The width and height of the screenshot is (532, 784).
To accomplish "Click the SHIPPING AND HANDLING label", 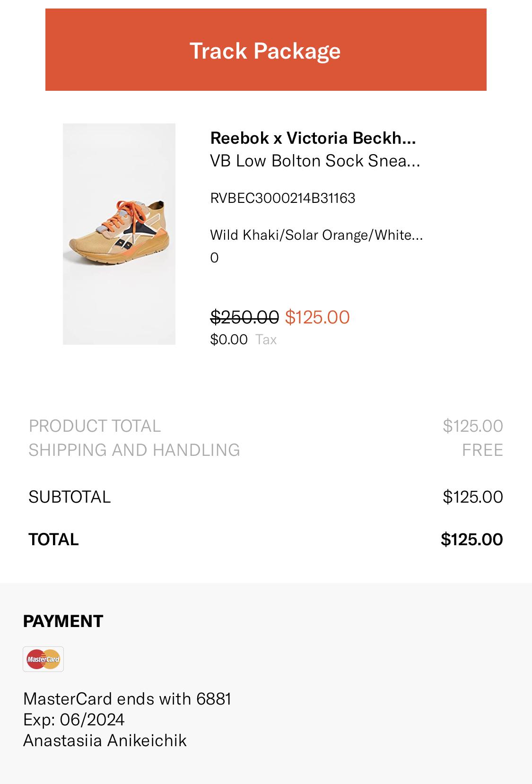I will coord(134,450).
